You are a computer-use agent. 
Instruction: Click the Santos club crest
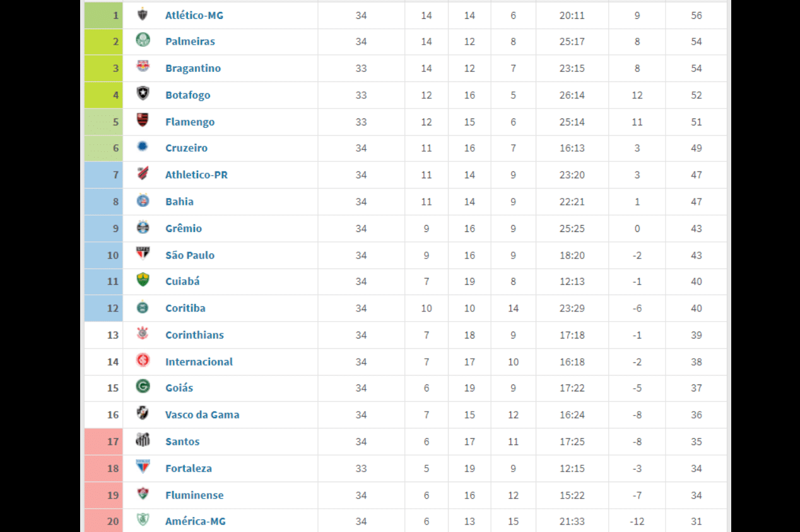(143, 441)
